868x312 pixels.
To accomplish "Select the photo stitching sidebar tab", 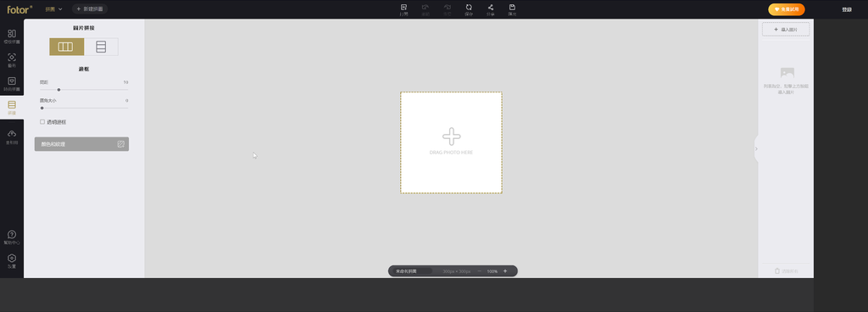I will [x=12, y=108].
